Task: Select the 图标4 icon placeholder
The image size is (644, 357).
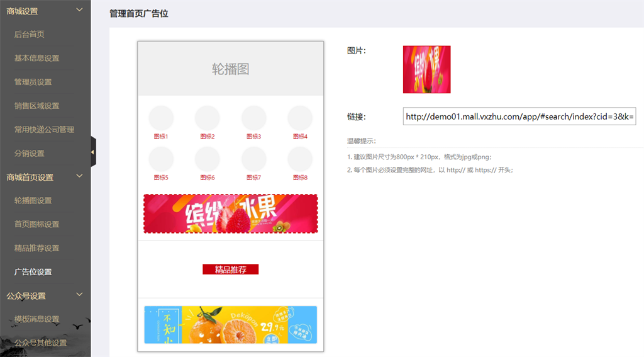Action: pyautogui.click(x=300, y=118)
